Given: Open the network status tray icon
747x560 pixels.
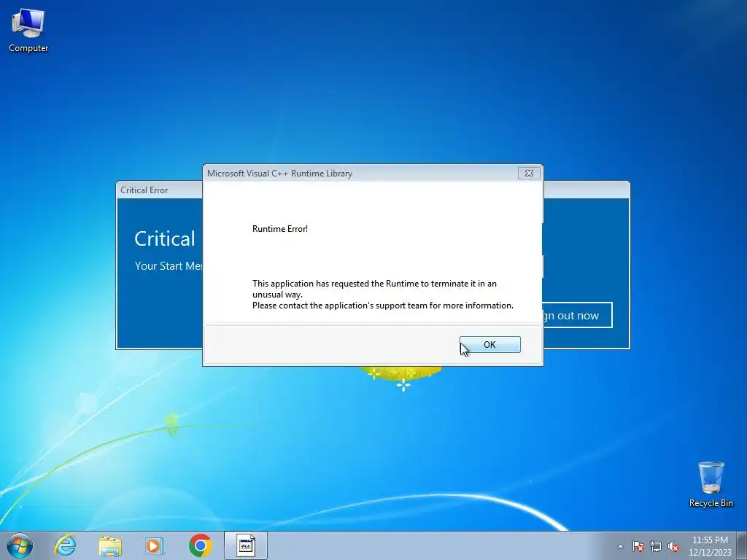Looking at the screenshot, I should click(x=656, y=546).
